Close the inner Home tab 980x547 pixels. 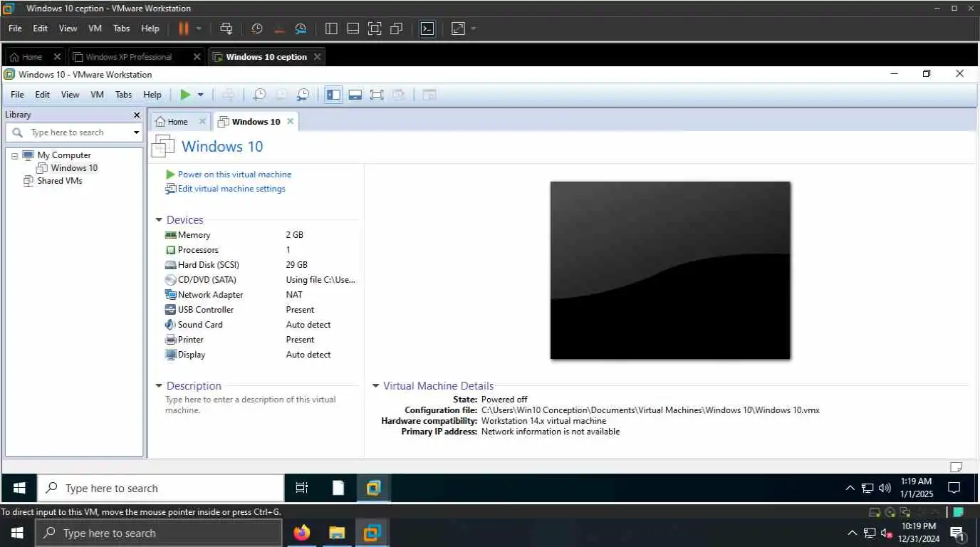(202, 122)
